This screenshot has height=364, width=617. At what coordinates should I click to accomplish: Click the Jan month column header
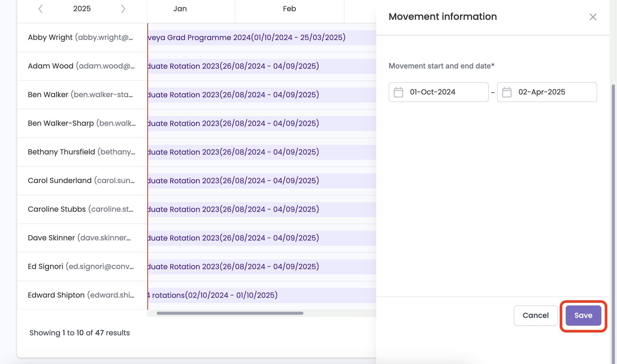tap(180, 9)
